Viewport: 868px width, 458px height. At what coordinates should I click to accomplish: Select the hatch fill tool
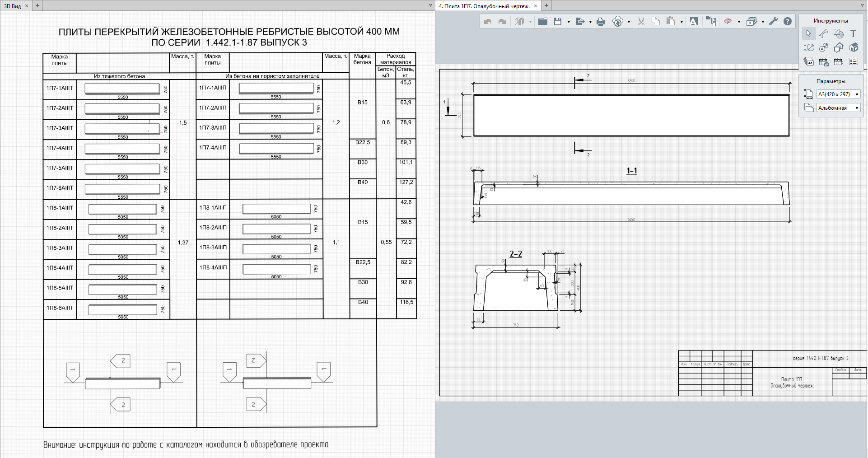tap(838, 33)
